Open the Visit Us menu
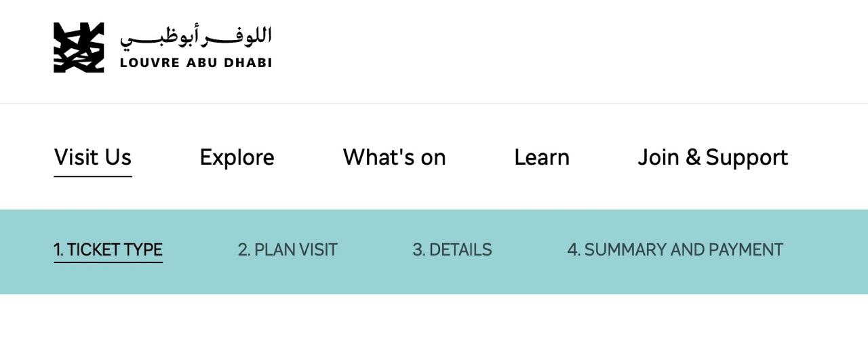 click(x=93, y=157)
